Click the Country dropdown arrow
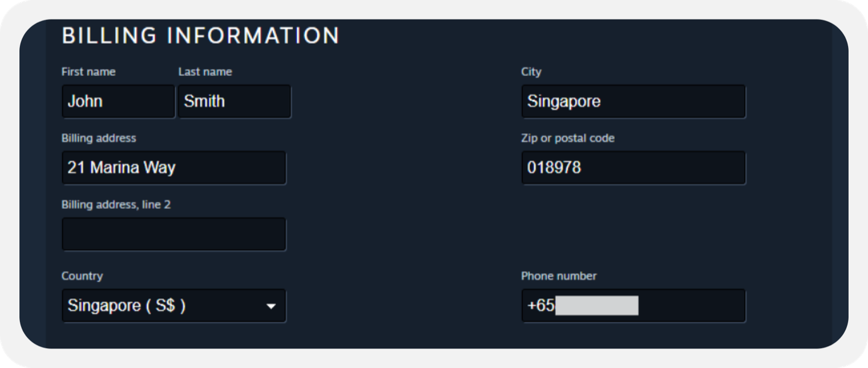 [271, 307]
